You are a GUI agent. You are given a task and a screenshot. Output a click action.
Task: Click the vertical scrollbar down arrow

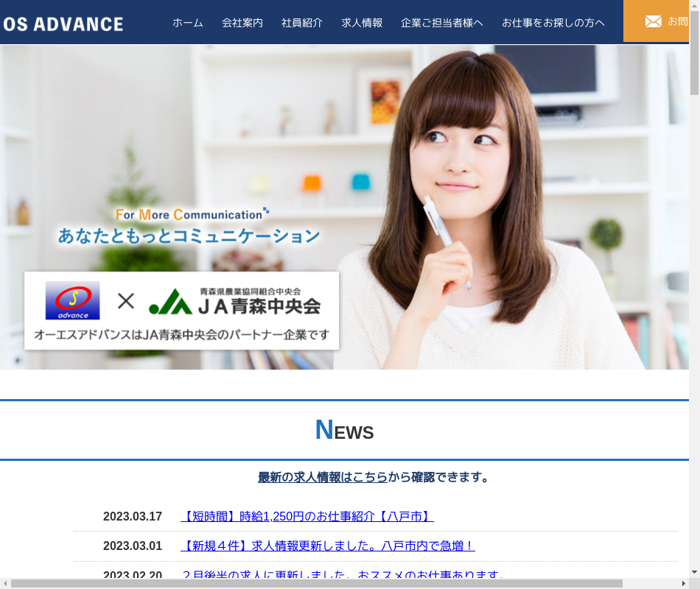click(x=694, y=572)
